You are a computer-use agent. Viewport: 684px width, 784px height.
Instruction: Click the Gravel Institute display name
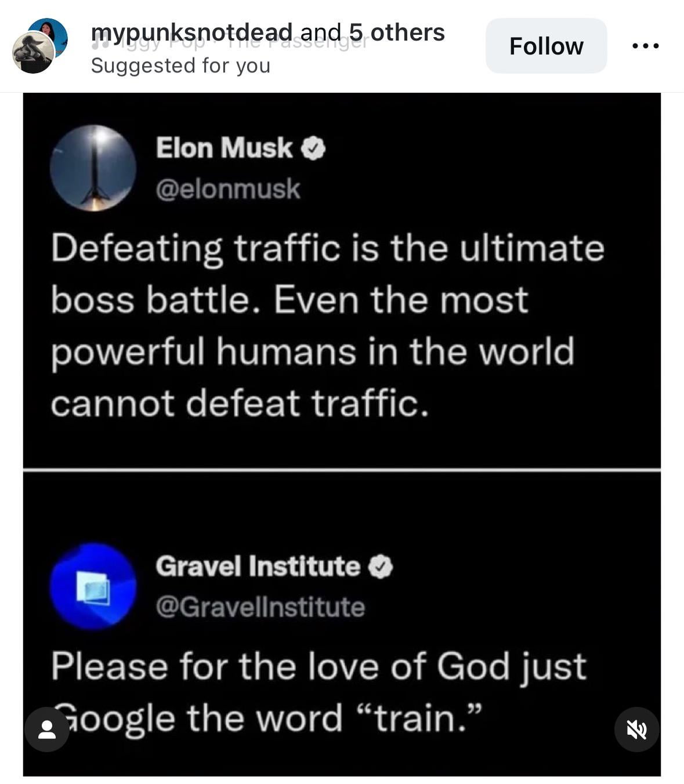258,566
